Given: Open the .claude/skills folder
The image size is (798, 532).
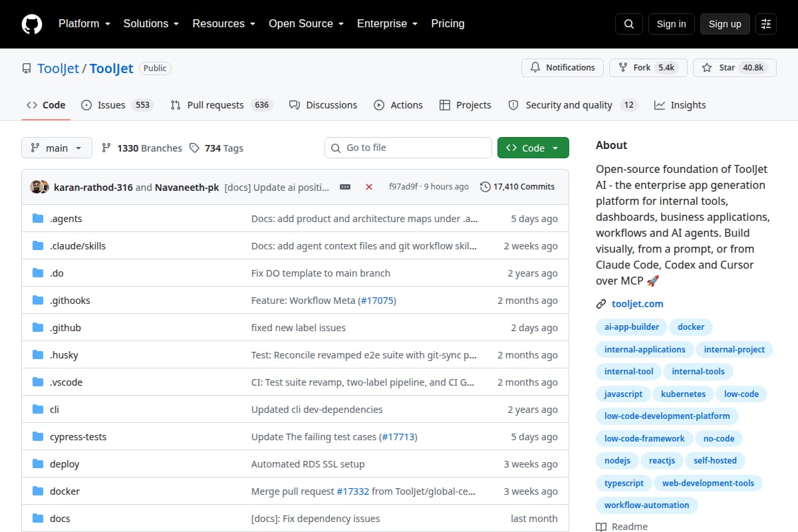Looking at the screenshot, I should pos(78,246).
